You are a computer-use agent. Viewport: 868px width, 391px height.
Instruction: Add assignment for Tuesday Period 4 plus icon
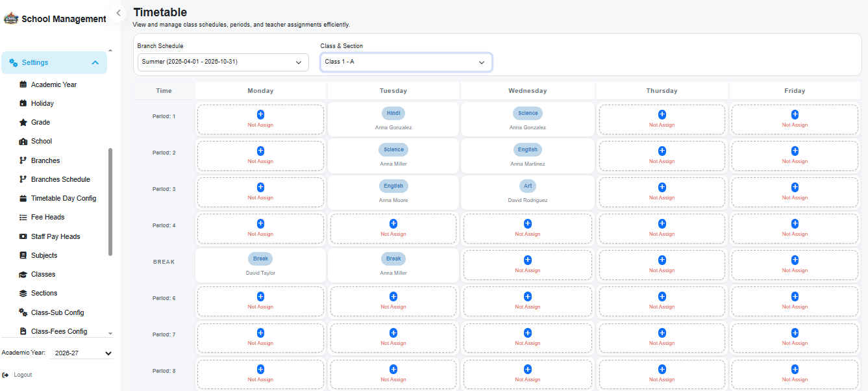(393, 223)
